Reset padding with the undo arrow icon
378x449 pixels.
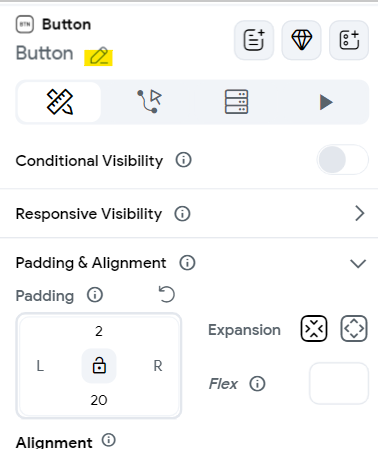(x=167, y=294)
